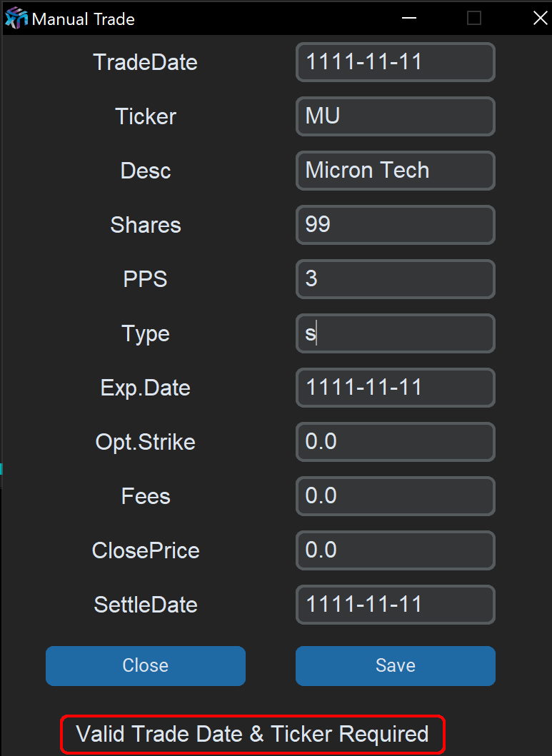The height and width of the screenshot is (756, 552).
Task: Click the TradeDate label text
Action: tap(145, 63)
